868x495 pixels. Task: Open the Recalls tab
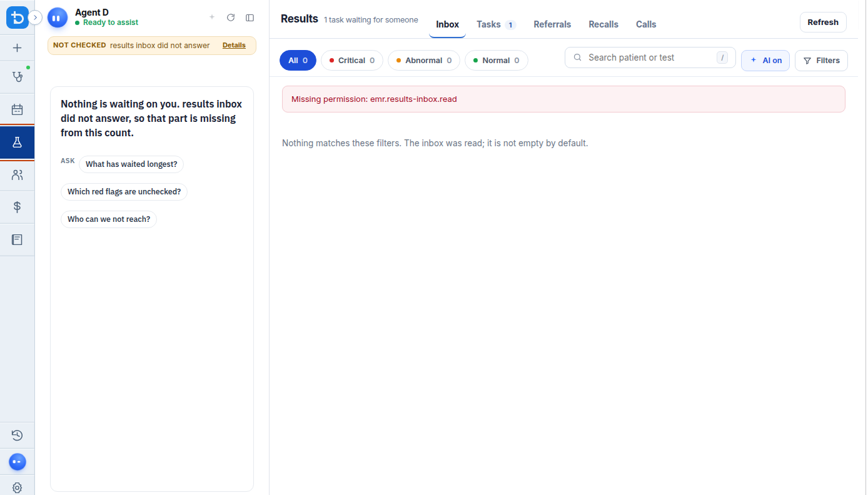pos(603,24)
